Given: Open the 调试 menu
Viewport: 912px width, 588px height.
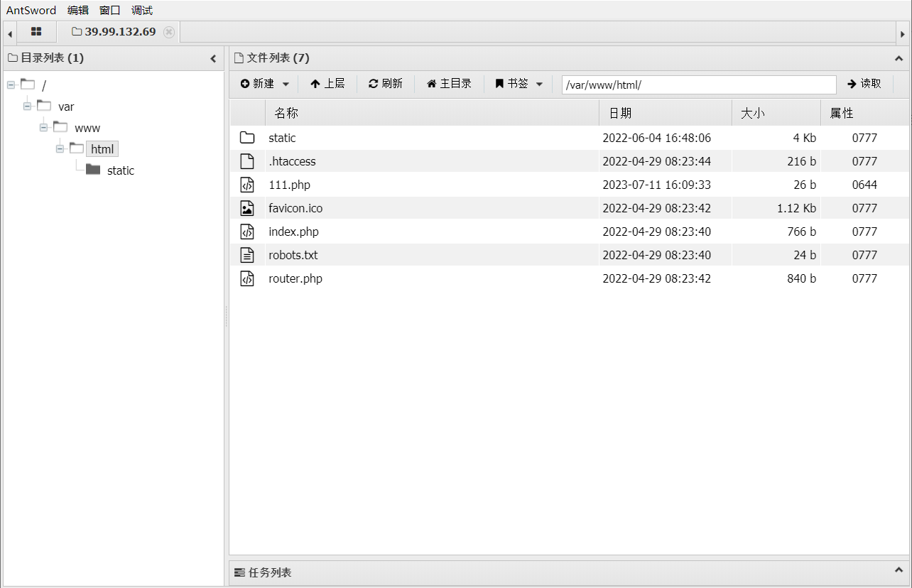Looking at the screenshot, I should tap(141, 10).
